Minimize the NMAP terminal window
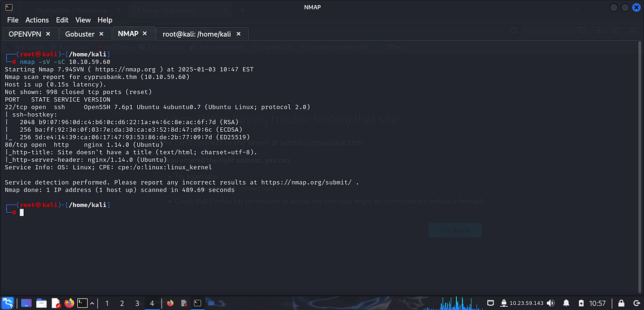 [614, 7]
